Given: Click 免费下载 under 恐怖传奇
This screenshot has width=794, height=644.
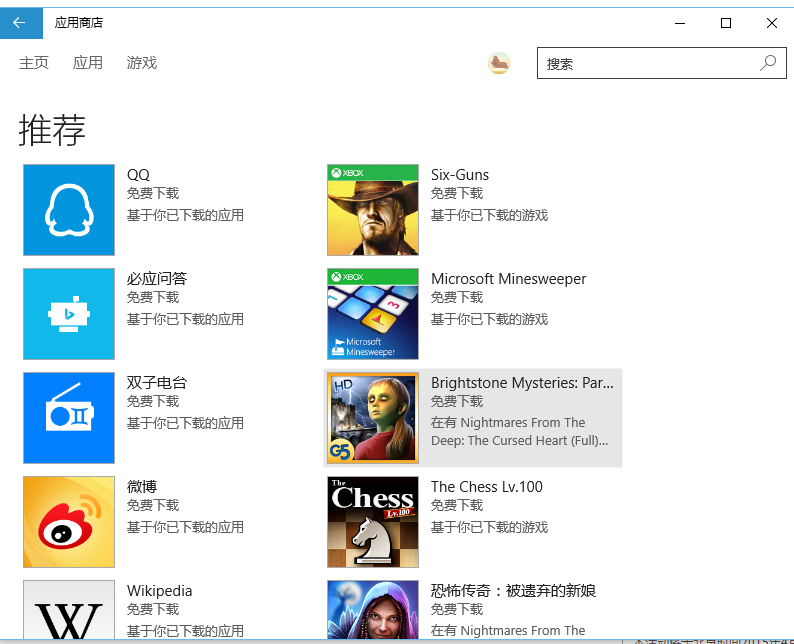Looking at the screenshot, I should [x=457, y=609].
